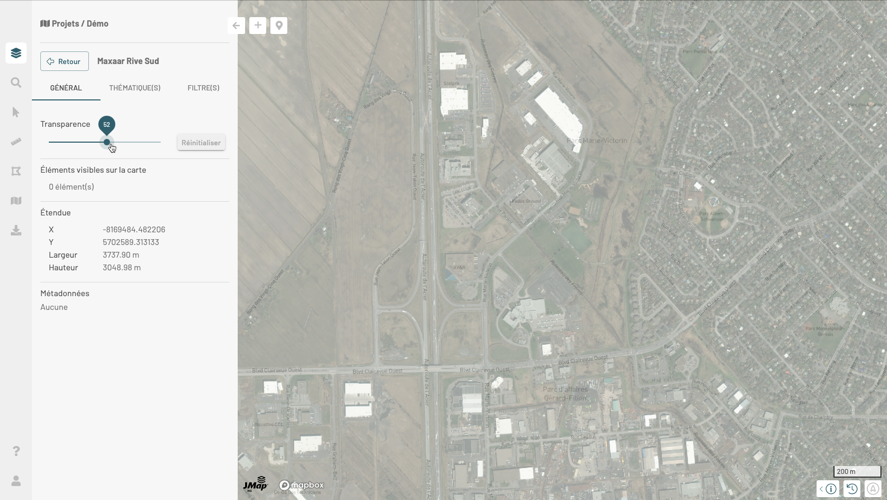Image resolution: width=887 pixels, height=500 pixels.
Task: Activate the selection arrow tool
Action: pos(16,112)
